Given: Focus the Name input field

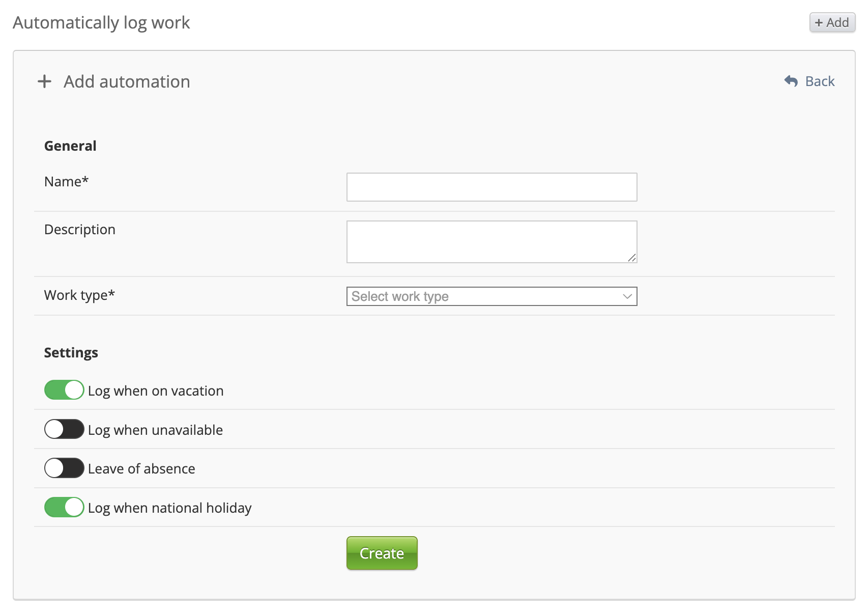Looking at the screenshot, I should tap(491, 187).
